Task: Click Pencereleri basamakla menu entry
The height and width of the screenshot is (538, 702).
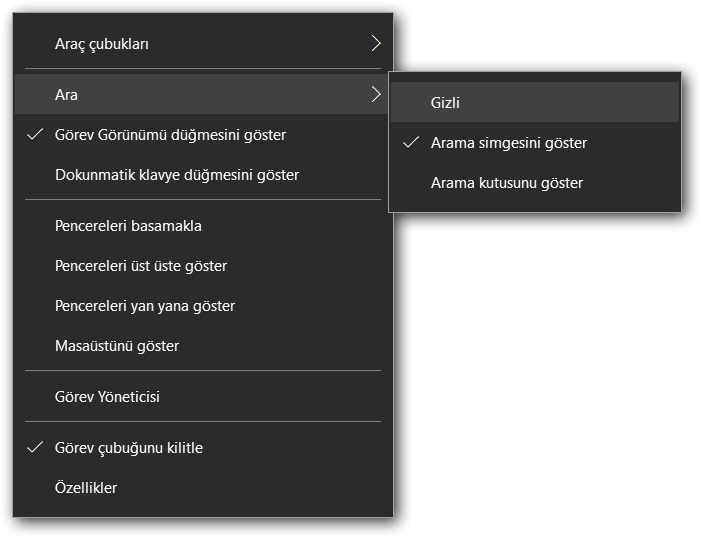Action: click(128, 226)
